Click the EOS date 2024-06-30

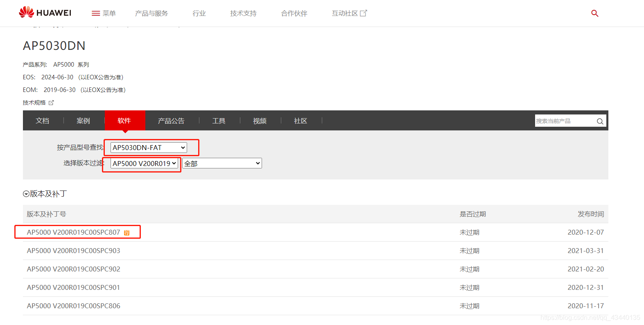coord(57,77)
